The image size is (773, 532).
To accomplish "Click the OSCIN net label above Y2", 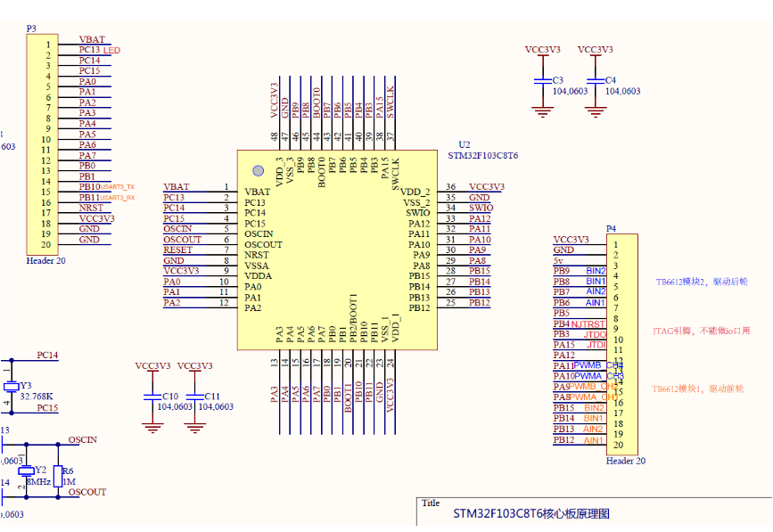I will [x=83, y=440].
